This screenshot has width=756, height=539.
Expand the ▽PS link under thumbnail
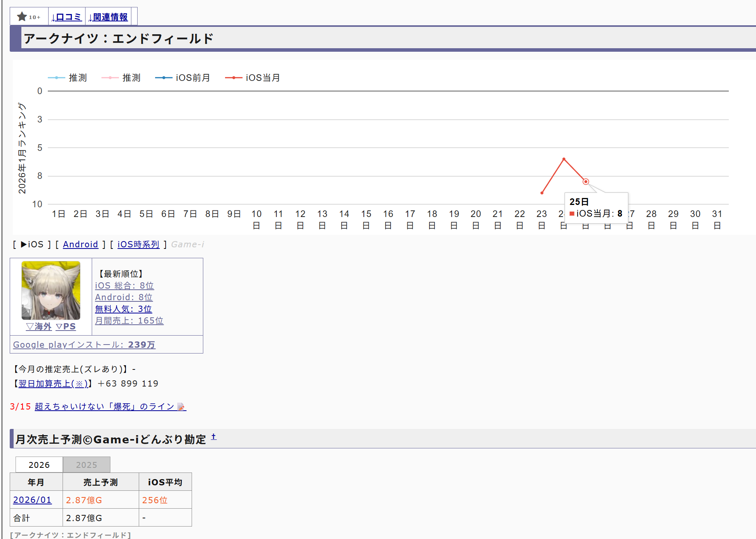(x=66, y=327)
